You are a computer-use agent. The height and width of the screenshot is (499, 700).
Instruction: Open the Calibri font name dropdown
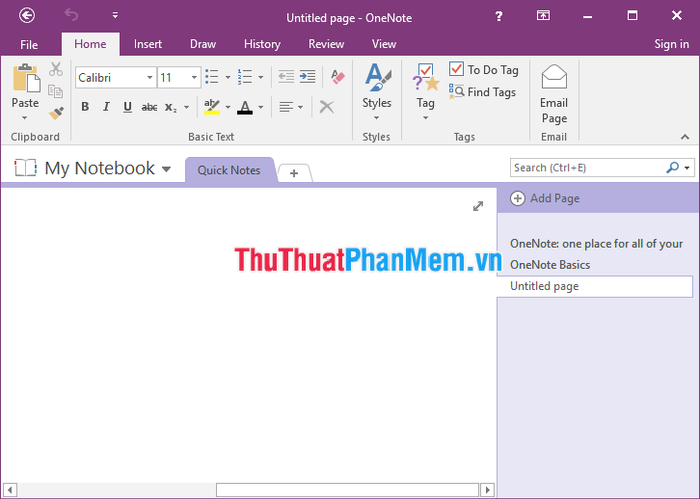150,78
